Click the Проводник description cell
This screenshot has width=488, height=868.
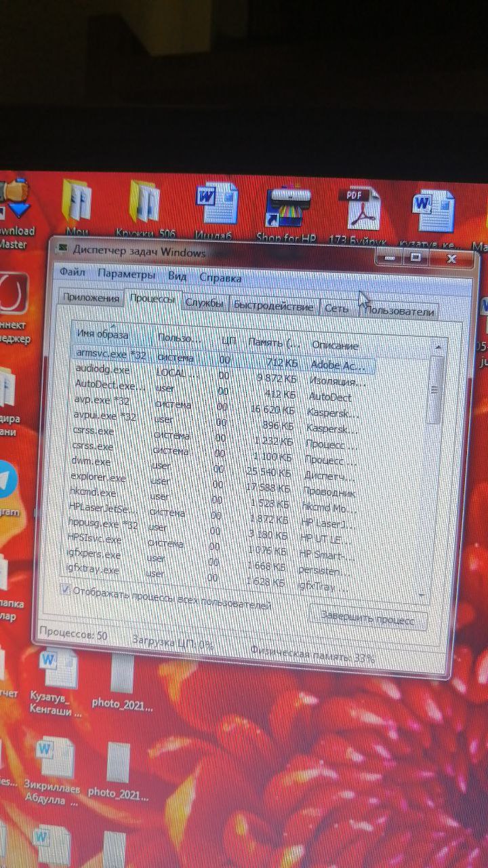pos(329,492)
